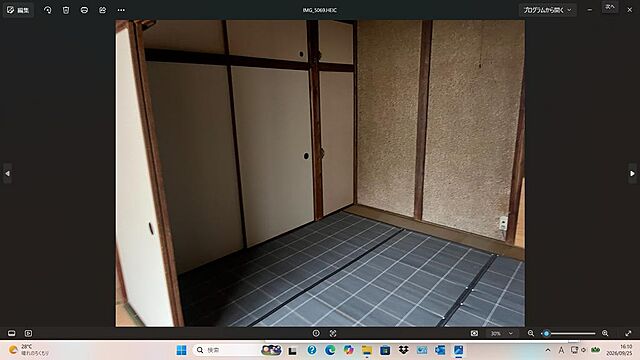640x360 pixels.
Task: Rotate the photo with the rotate icon
Action: [47, 10]
